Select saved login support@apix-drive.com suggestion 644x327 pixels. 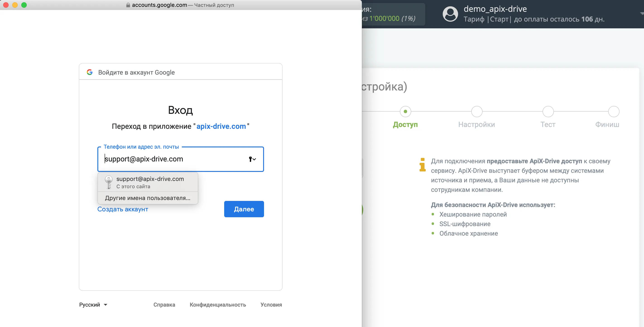(148, 182)
